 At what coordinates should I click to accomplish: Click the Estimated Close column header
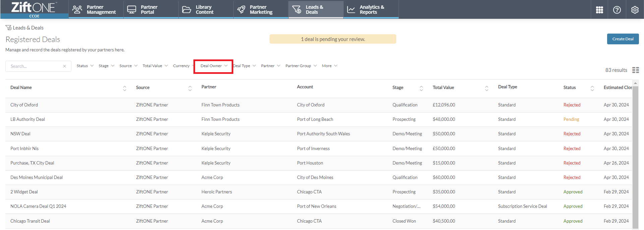click(x=618, y=87)
